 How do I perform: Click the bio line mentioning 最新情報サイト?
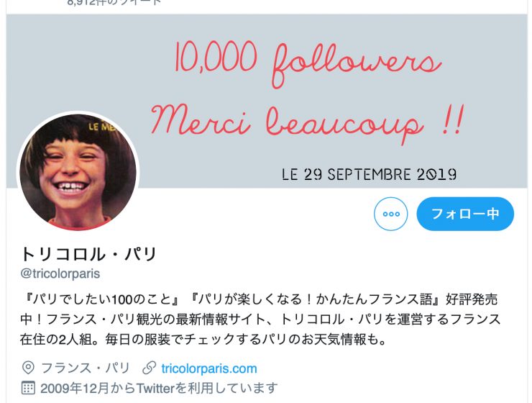click(x=260, y=320)
